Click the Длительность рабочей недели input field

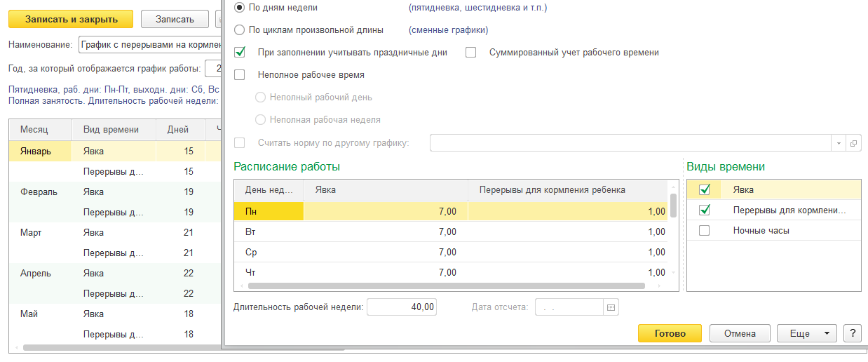click(x=402, y=307)
